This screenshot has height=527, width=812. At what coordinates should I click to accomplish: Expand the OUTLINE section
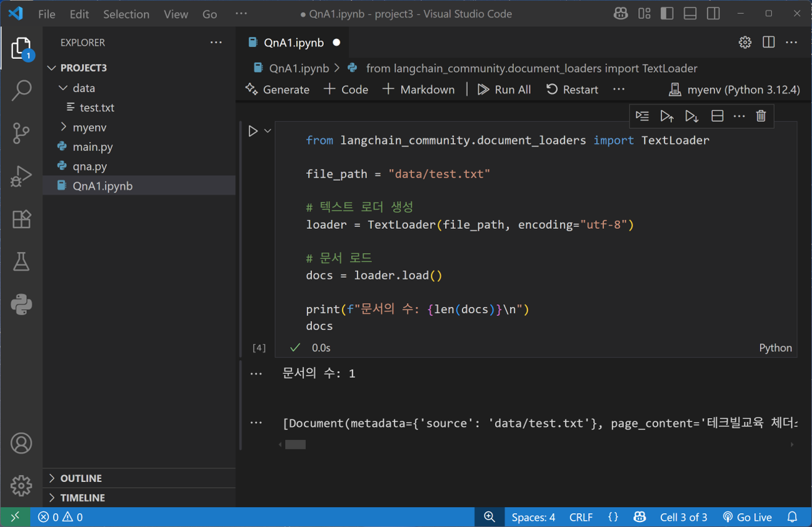coord(139,478)
